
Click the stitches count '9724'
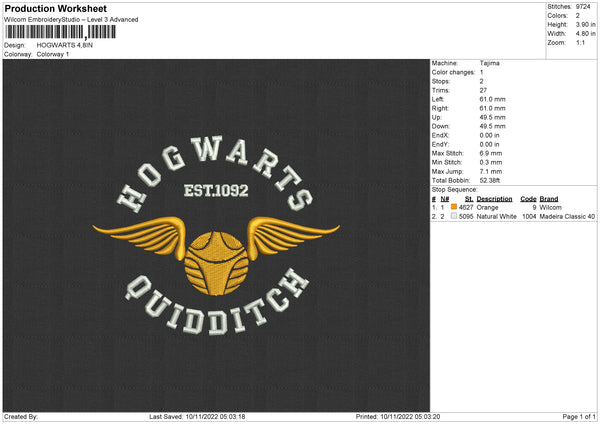(583, 7)
